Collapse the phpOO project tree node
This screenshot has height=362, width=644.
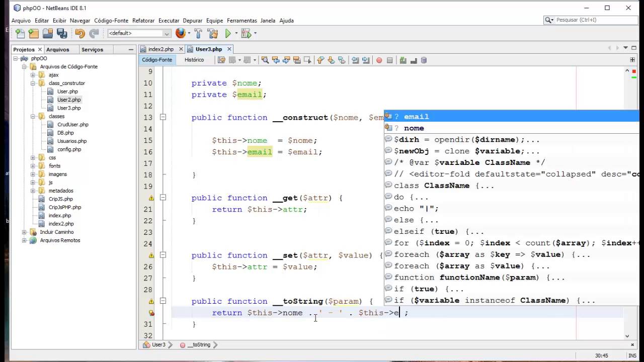[x=16, y=58]
